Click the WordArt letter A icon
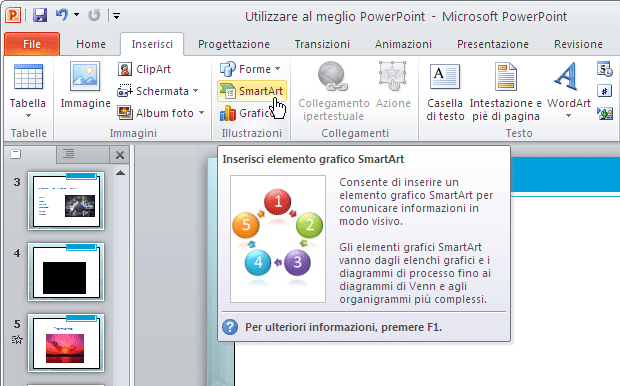 click(566, 76)
